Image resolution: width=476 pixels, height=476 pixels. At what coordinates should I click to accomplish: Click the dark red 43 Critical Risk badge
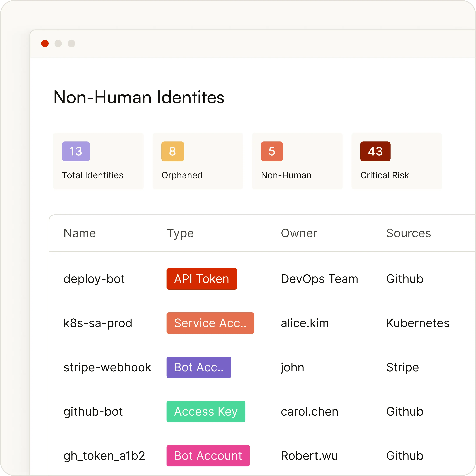[x=375, y=151]
